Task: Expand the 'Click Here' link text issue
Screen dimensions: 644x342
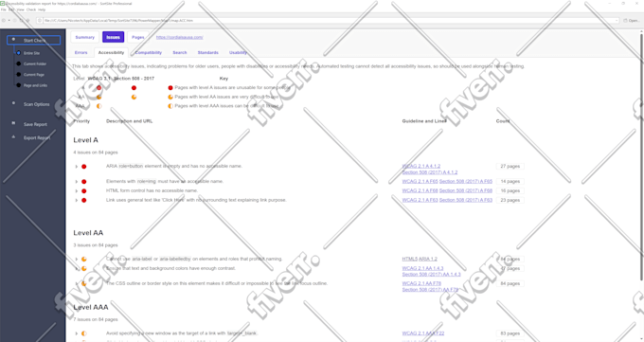Action: [x=77, y=201]
